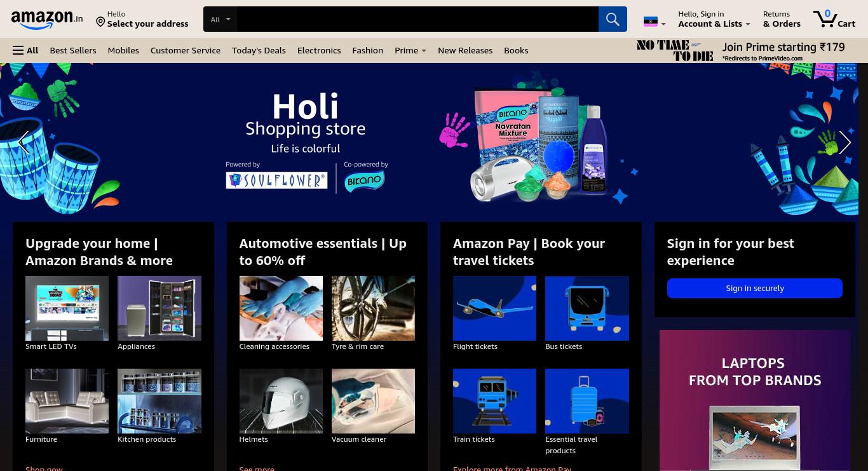Viewport: 868px width, 471px height.
Task: Open the hamburger All menu
Action: tap(25, 50)
